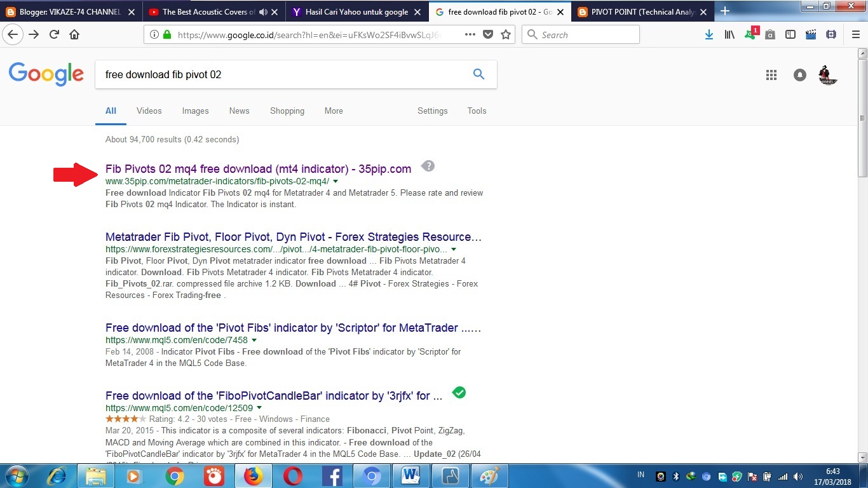Open the Google account avatar menu
Screen dimensions: 868x488
(827, 75)
